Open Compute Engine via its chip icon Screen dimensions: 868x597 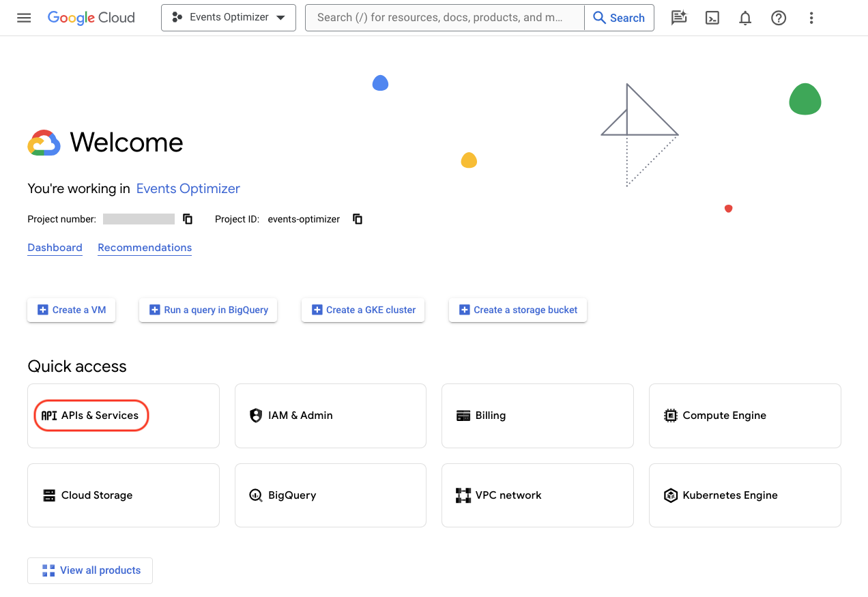(x=670, y=415)
